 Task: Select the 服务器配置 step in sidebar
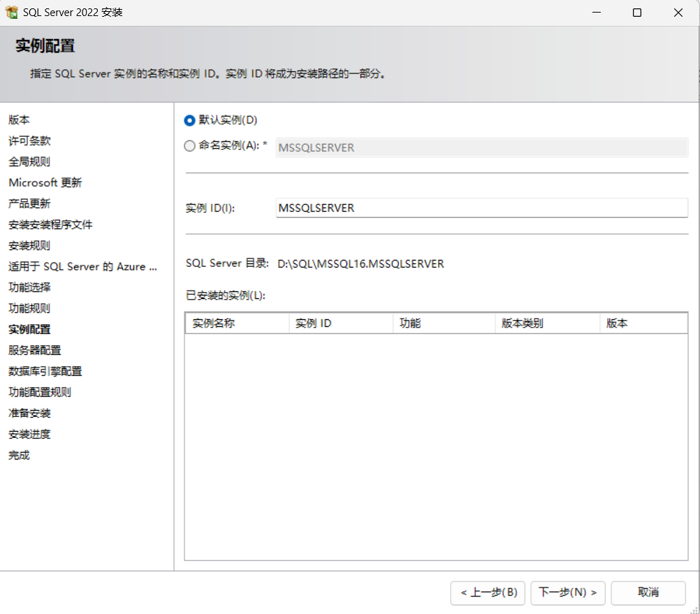click(x=35, y=351)
